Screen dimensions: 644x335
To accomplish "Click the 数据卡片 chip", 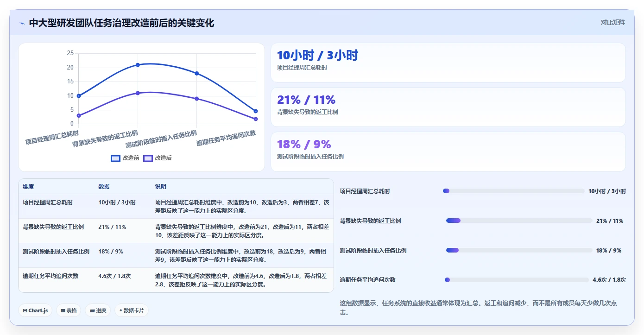I will [132, 310].
